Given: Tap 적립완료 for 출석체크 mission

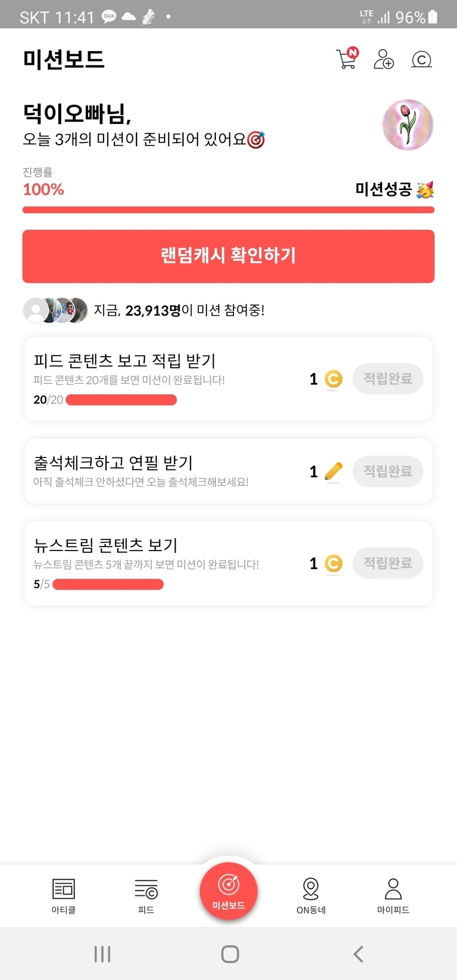Looking at the screenshot, I should (x=388, y=471).
